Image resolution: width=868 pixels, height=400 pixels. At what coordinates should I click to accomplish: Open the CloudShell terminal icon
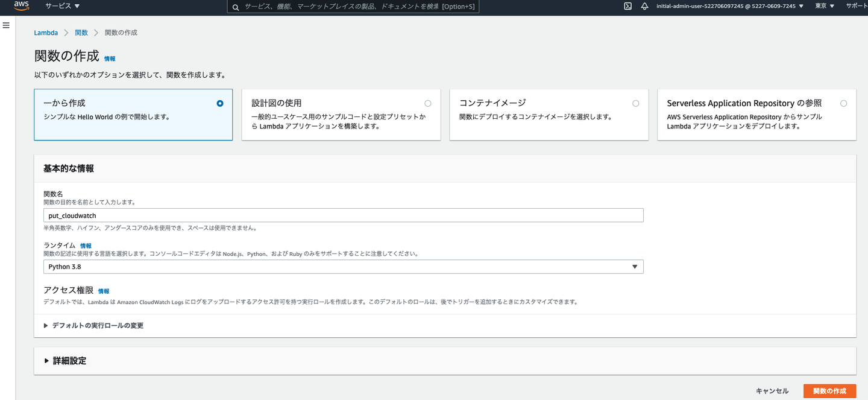point(627,6)
